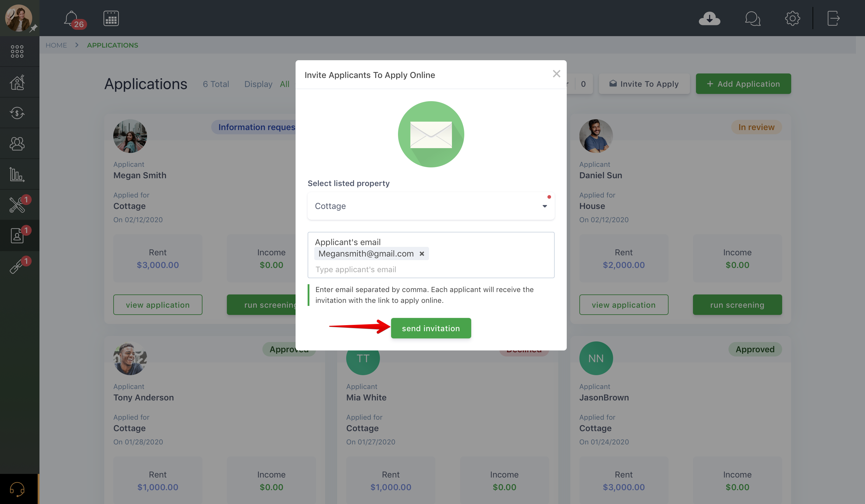View application for Megan Smith
The height and width of the screenshot is (504, 865).
click(x=158, y=305)
